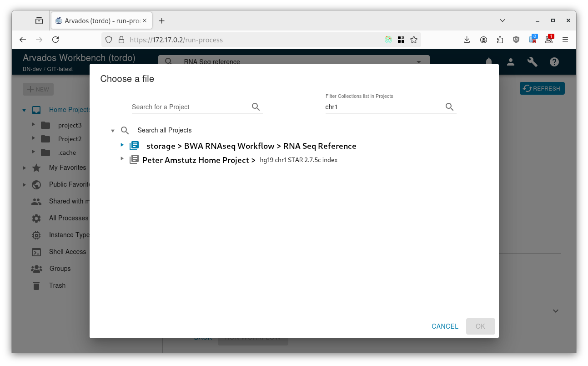List all tabs with the chevron dropdown

(503, 20)
